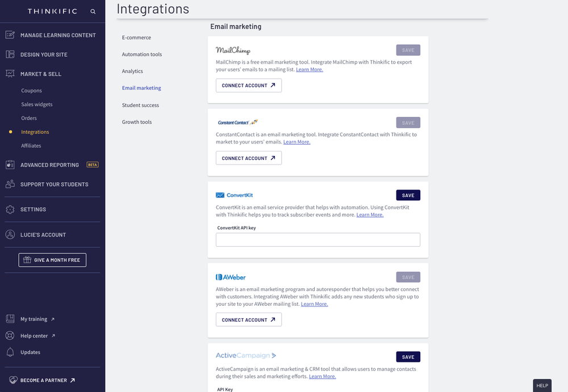Open Advanced Reporting label

click(x=49, y=165)
